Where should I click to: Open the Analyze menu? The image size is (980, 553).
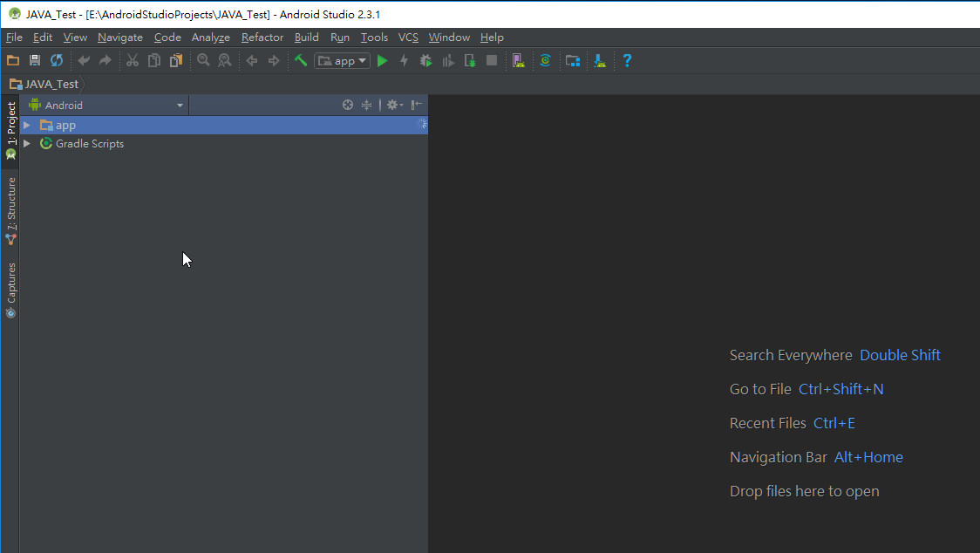tap(211, 38)
